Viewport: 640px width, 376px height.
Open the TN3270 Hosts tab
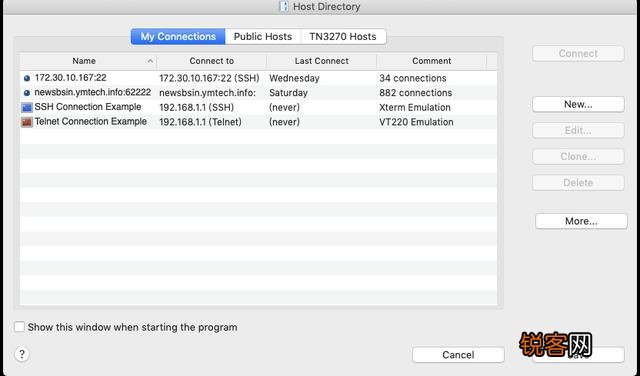[x=343, y=36]
